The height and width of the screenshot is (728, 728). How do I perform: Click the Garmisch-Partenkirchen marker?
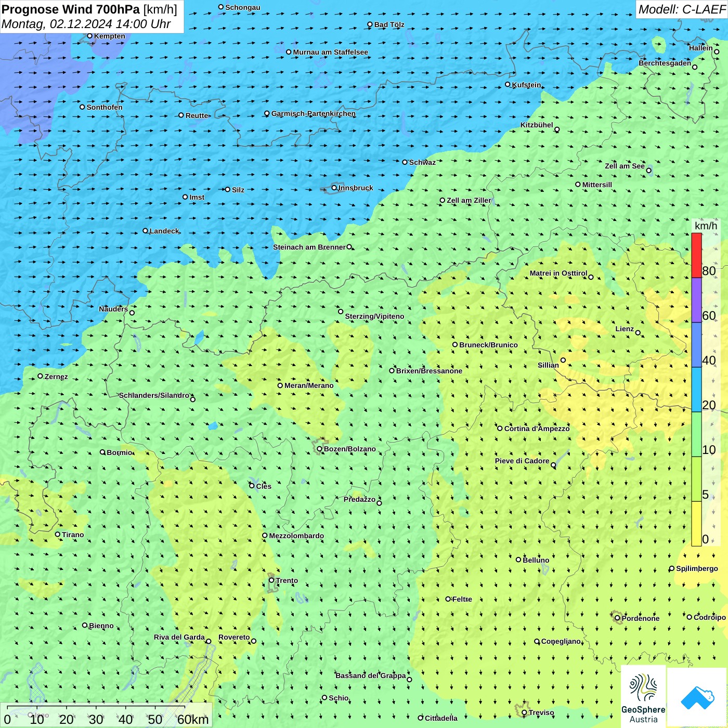pyautogui.click(x=267, y=113)
